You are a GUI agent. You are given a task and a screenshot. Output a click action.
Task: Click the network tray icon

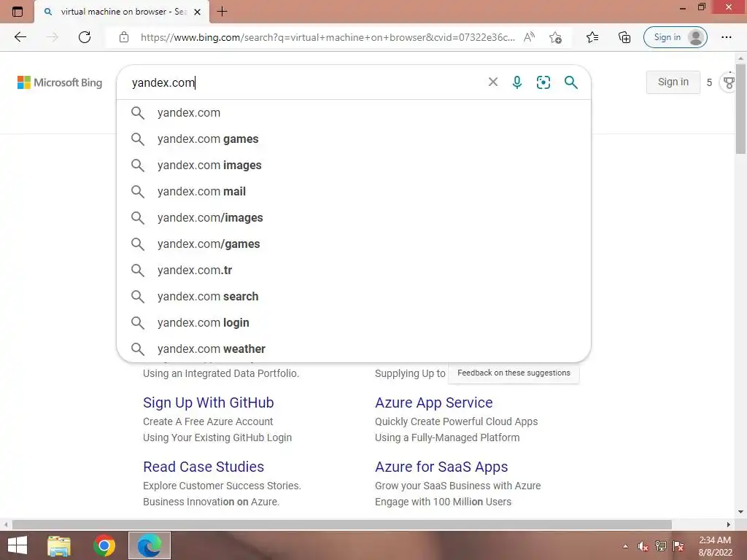(x=661, y=546)
